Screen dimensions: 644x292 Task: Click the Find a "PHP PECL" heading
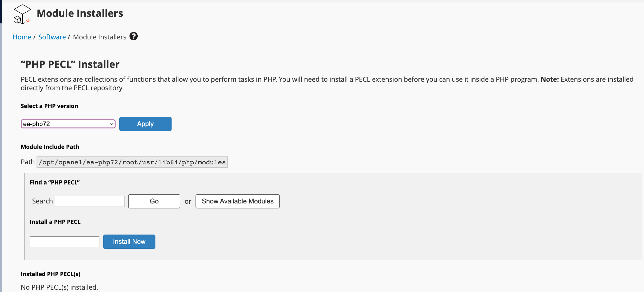pos(55,182)
